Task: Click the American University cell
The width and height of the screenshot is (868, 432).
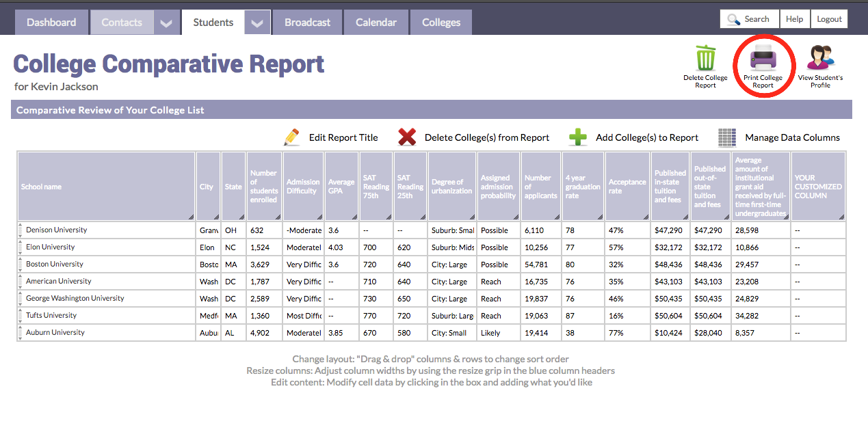Action: pos(107,282)
